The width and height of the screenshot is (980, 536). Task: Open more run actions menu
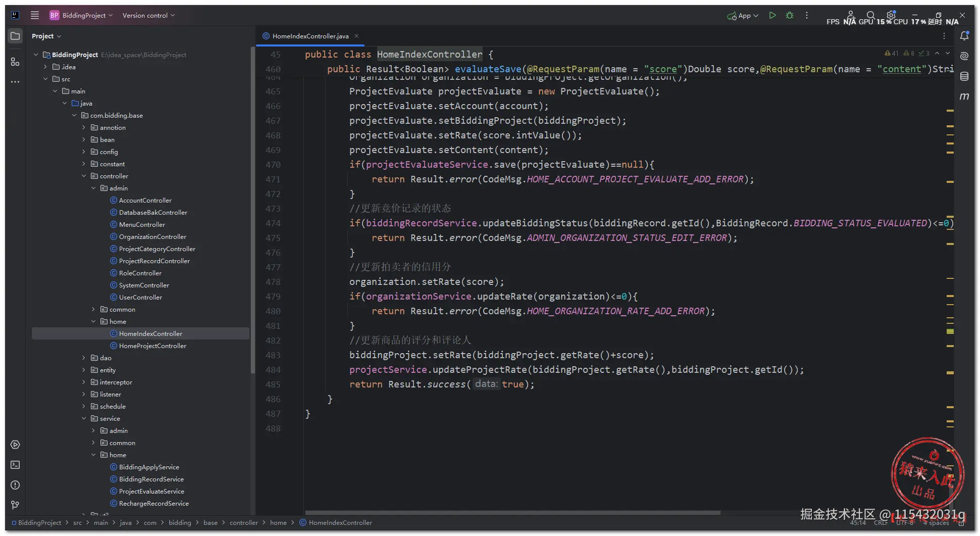tap(807, 15)
